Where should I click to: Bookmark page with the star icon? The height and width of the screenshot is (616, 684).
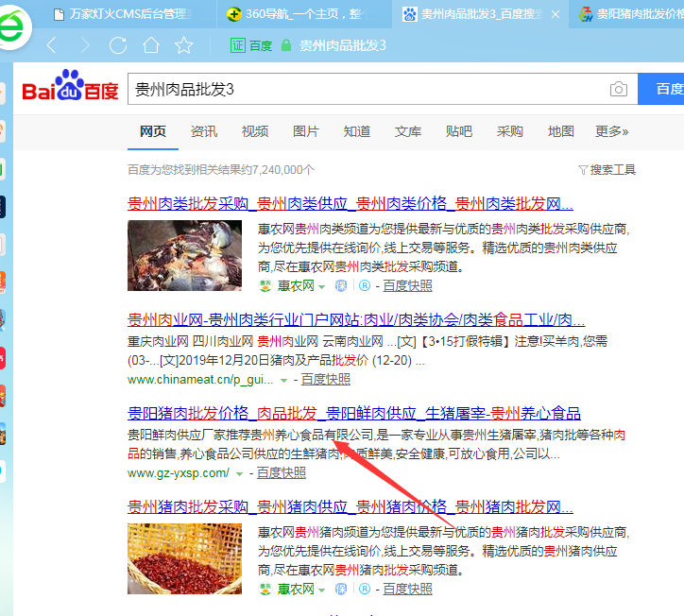[183, 45]
